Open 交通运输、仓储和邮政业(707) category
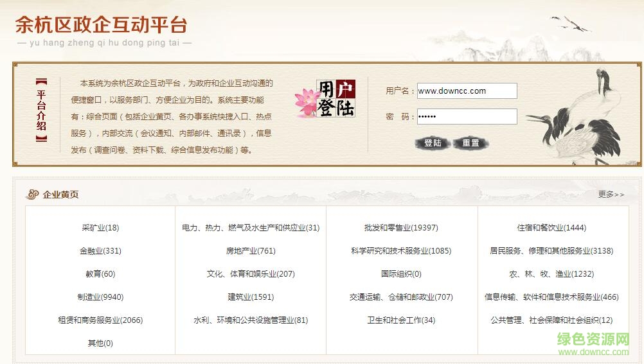 point(401,297)
